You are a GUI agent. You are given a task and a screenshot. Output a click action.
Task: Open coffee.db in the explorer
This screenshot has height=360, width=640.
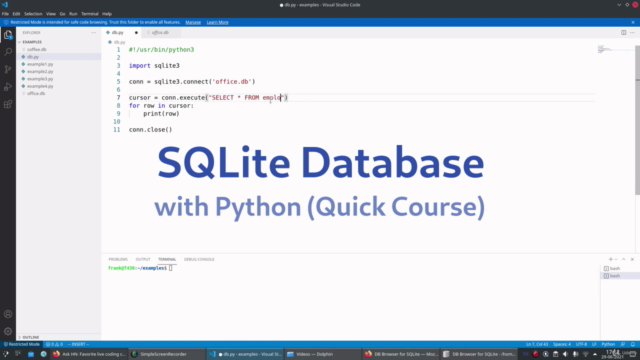click(59, 49)
